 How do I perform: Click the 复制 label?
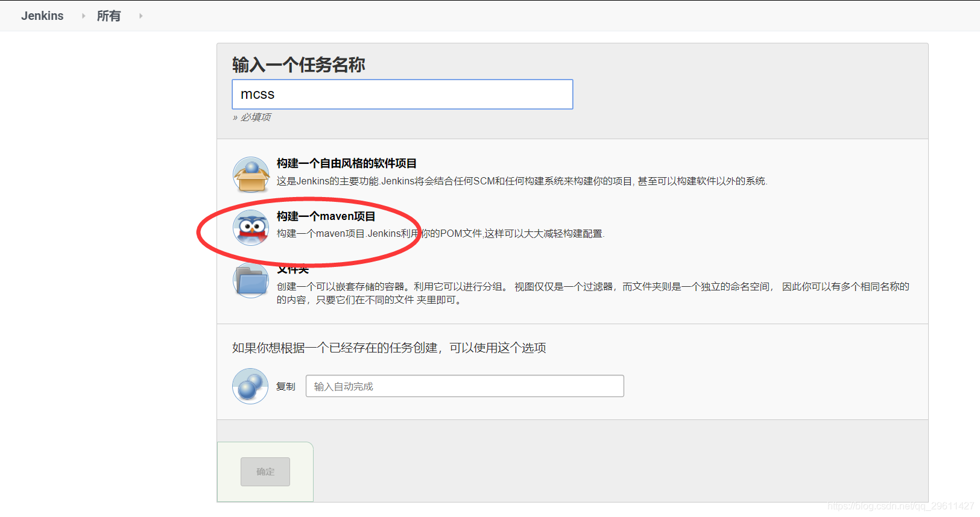286,386
